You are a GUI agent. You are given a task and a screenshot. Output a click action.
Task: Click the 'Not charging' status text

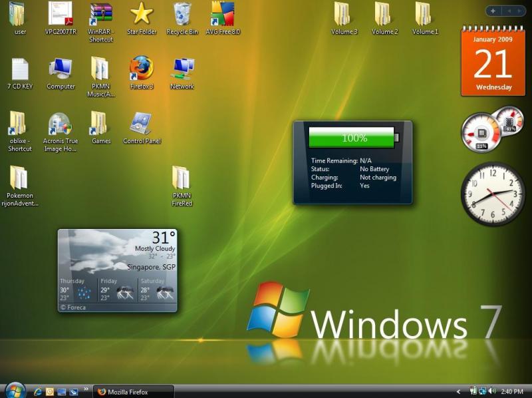tap(378, 177)
